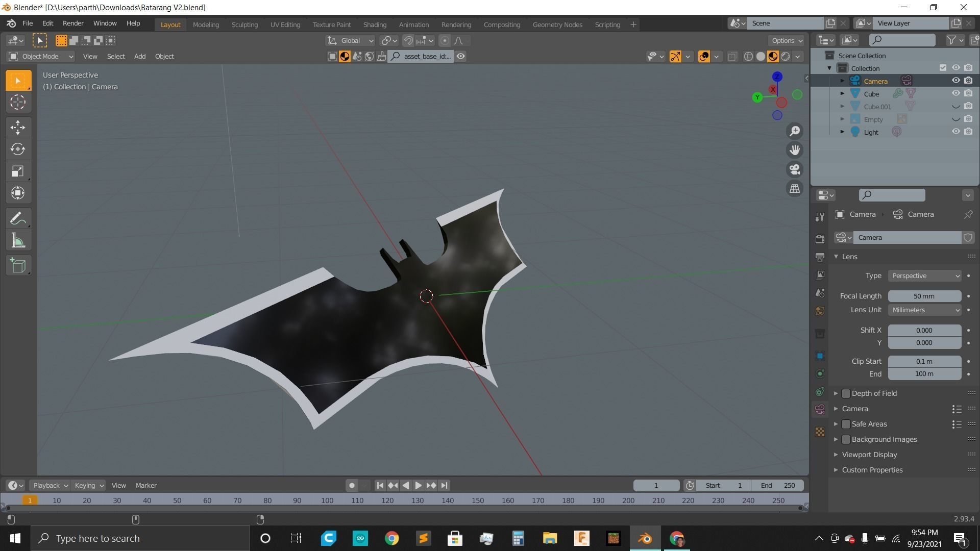The width and height of the screenshot is (980, 551).
Task: Open the Options dropdown in viewport header
Action: pyautogui.click(x=787, y=41)
